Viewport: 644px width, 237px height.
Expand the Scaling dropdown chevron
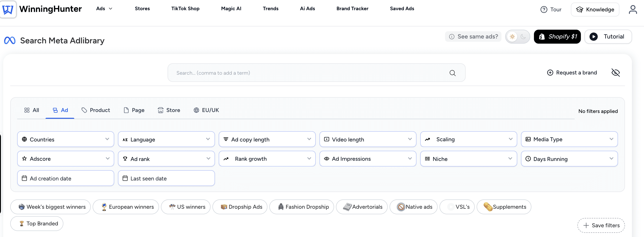pos(511,139)
